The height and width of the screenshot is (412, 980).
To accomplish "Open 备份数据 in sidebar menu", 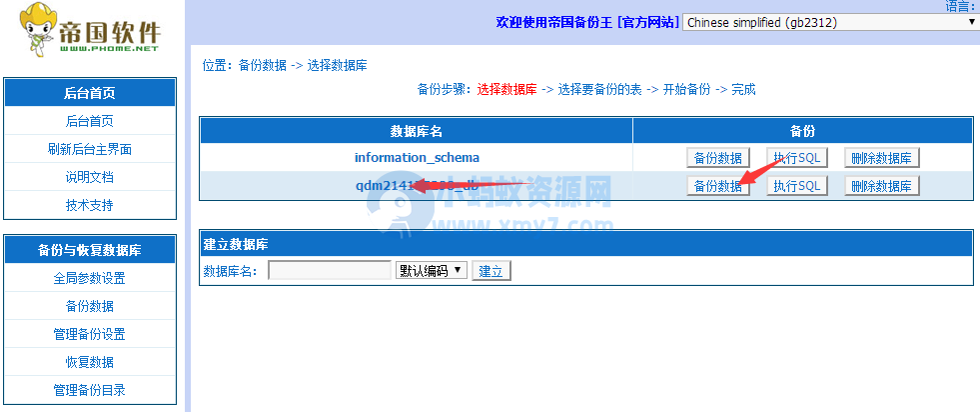I will (89, 306).
